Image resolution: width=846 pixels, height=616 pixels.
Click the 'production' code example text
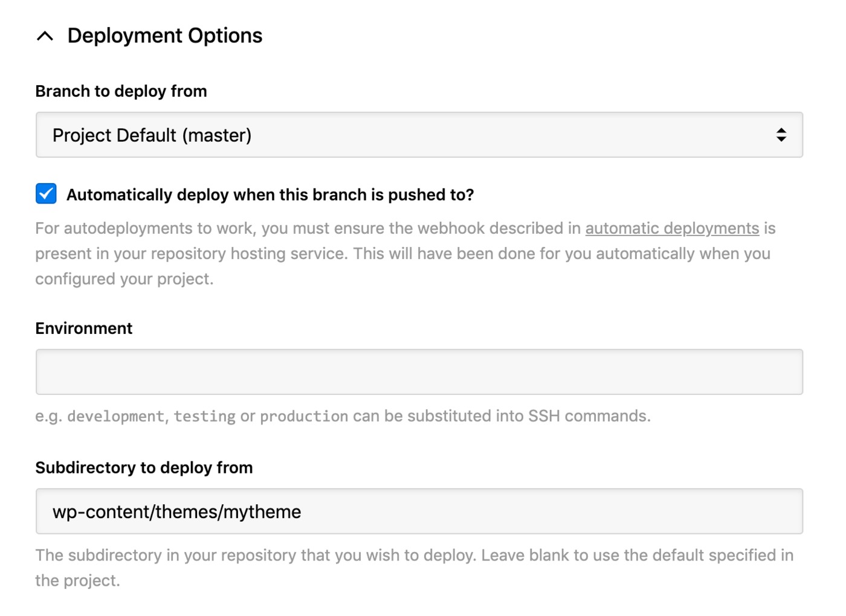click(304, 416)
